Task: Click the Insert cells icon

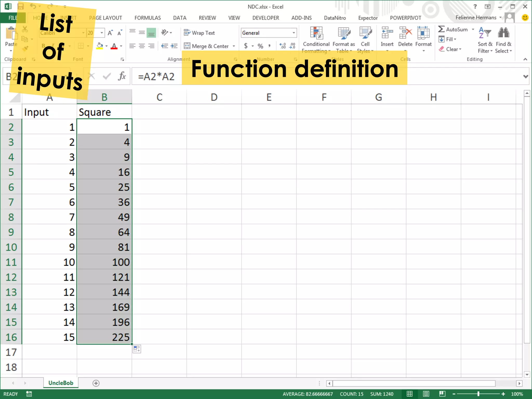Action: 387,33
